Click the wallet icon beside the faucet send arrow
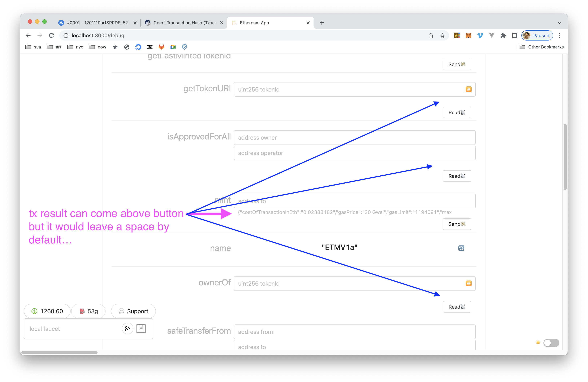Viewport: 588px width, 382px height. point(141,328)
